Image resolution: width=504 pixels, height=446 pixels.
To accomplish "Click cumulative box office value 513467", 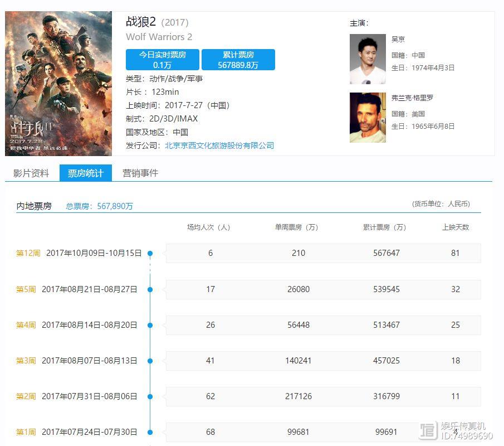I will (386, 325).
